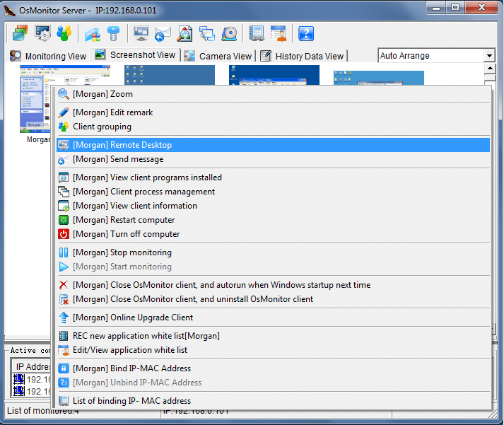Select [Morgan] Remote Desktop menu entry

pos(274,145)
